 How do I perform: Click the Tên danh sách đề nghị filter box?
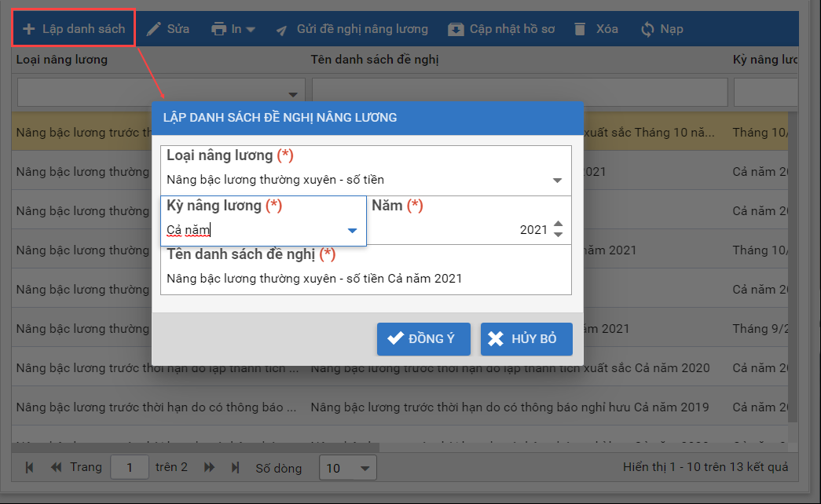click(x=519, y=92)
